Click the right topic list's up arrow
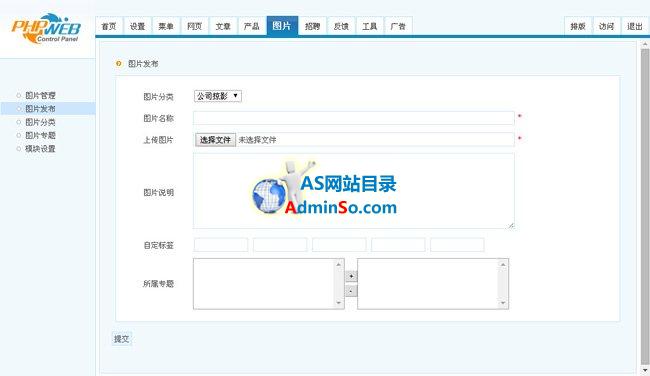The width and height of the screenshot is (650, 376). 503,264
